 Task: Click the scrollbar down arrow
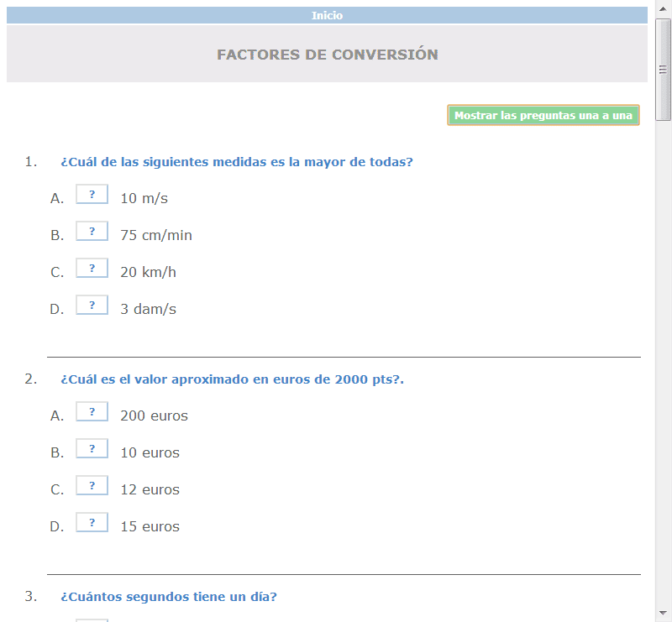coord(663,613)
